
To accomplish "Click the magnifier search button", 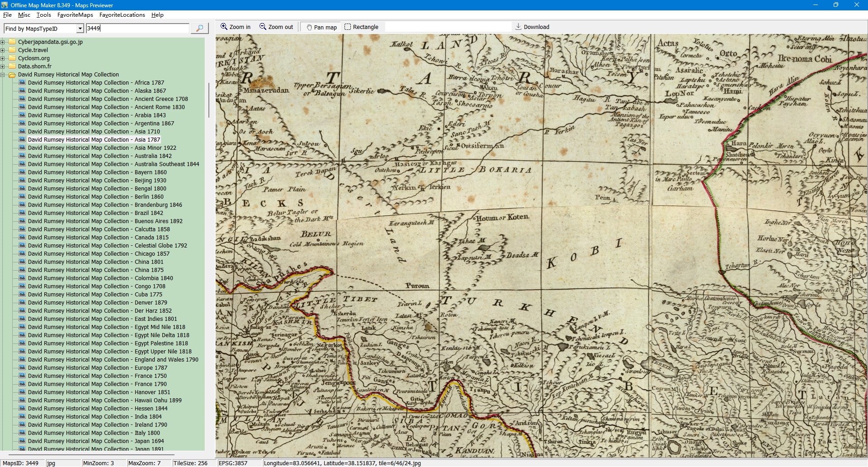I will point(199,28).
